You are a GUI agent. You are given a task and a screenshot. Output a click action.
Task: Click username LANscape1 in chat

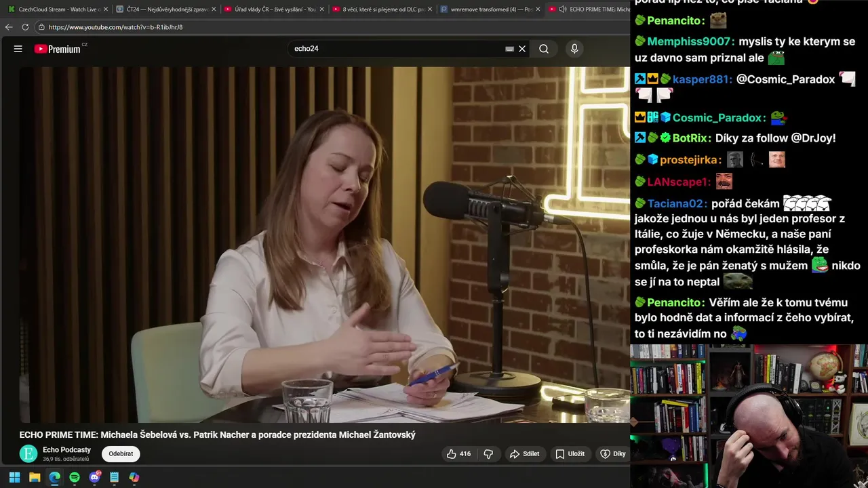[x=679, y=182]
